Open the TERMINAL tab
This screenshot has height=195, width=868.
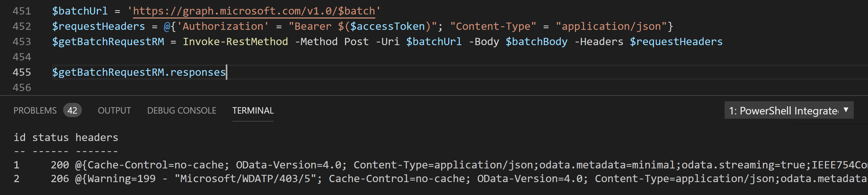click(253, 110)
